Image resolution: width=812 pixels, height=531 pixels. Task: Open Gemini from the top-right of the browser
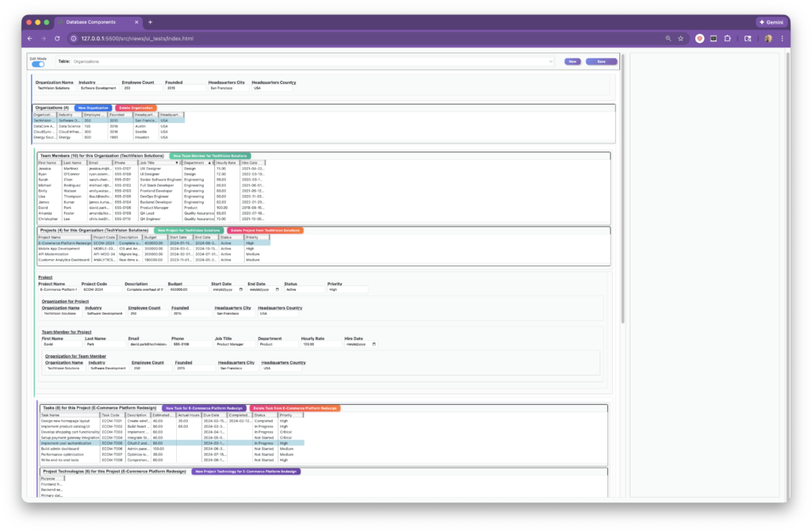point(772,22)
